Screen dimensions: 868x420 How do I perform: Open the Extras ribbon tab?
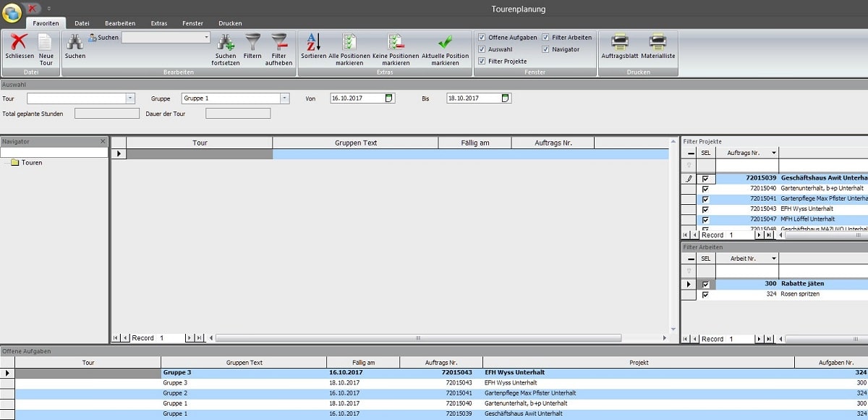(x=159, y=23)
